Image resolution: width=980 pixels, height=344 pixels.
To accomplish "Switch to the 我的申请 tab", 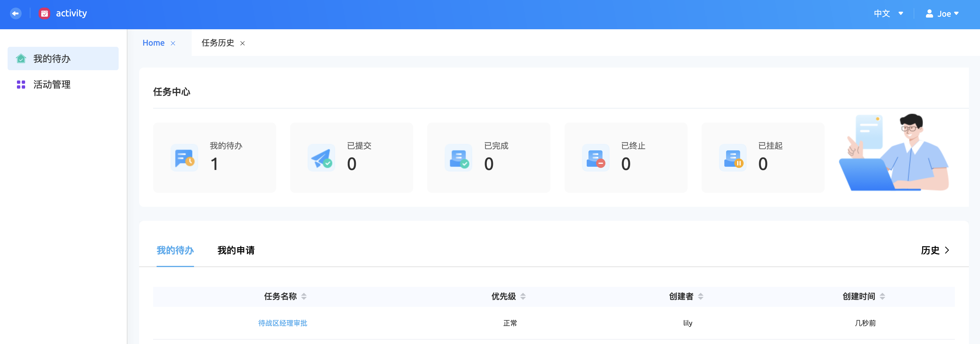I will pos(236,250).
